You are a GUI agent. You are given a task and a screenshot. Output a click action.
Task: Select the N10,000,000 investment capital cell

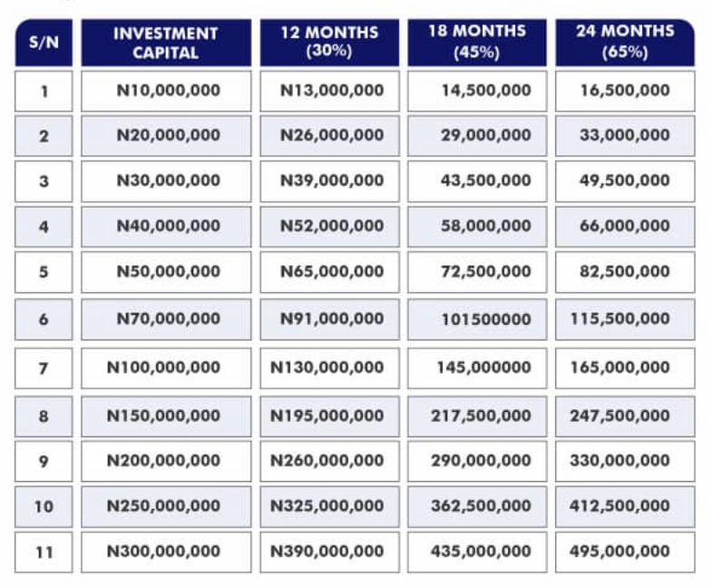click(x=166, y=91)
